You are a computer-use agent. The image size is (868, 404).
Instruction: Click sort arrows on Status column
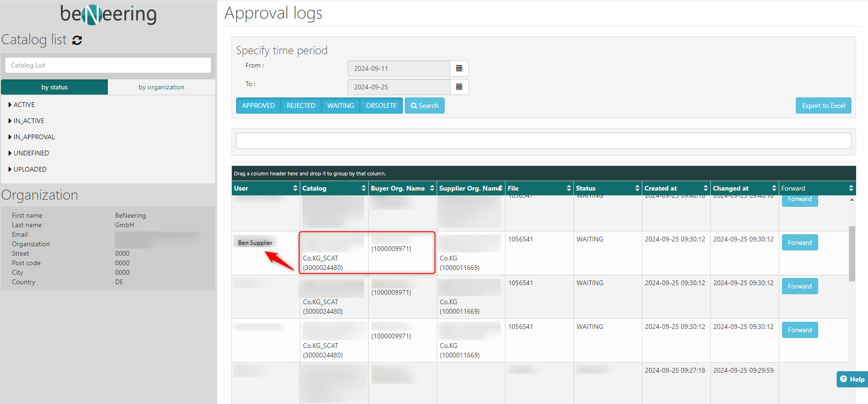[x=637, y=188]
